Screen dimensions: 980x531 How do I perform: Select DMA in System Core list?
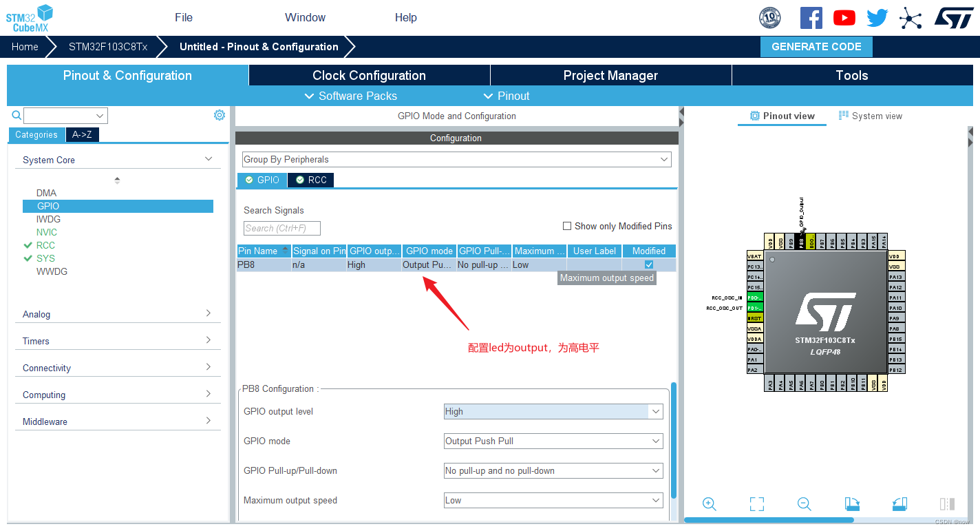click(47, 193)
